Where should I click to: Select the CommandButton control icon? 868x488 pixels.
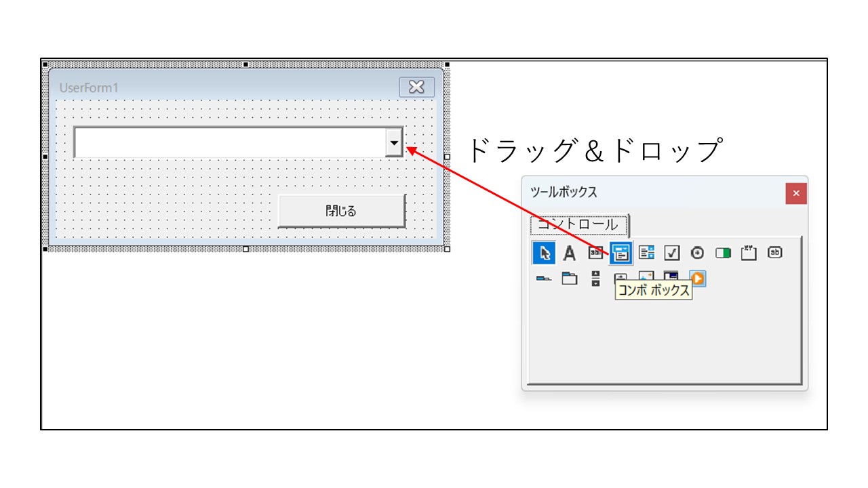pyautogui.click(x=774, y=252)
